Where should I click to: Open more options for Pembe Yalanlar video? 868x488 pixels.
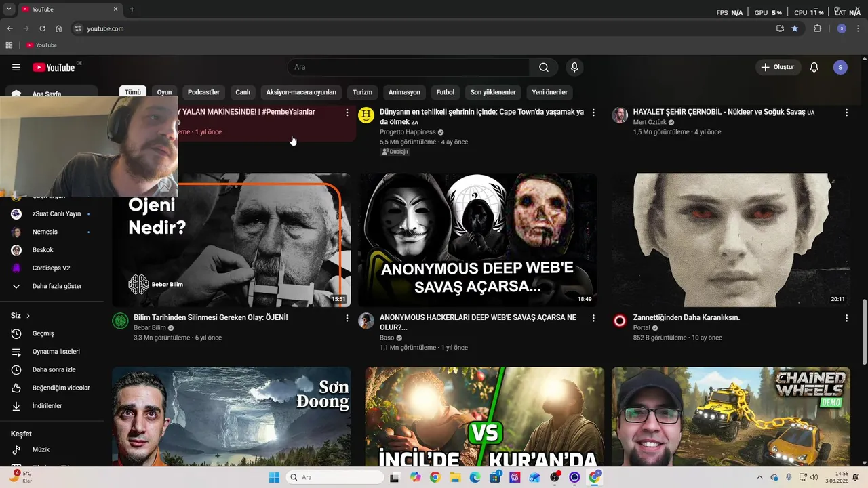pos(347,113)
